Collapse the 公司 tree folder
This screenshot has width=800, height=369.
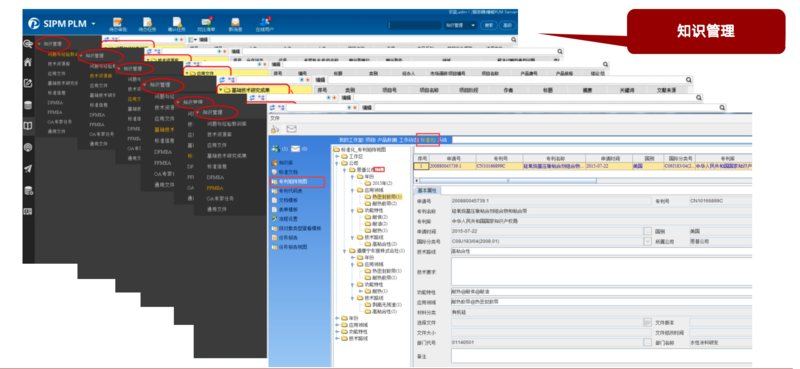click(337, 163)
